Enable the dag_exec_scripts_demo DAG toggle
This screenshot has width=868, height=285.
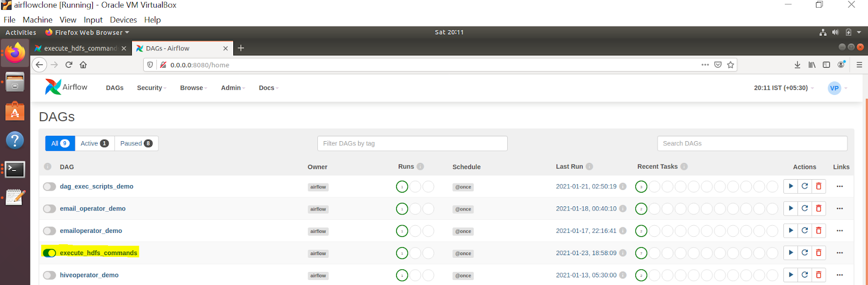click(x=49, y=187)
